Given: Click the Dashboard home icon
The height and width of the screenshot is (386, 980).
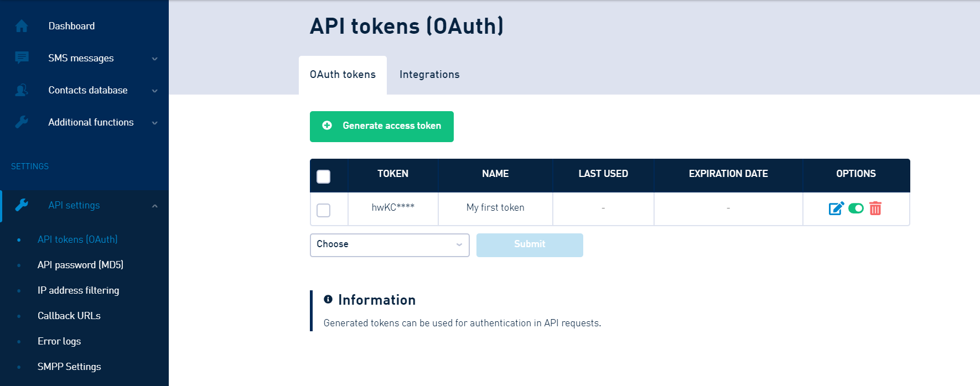Looking at the screenshot, I should (x=22, y=26).
